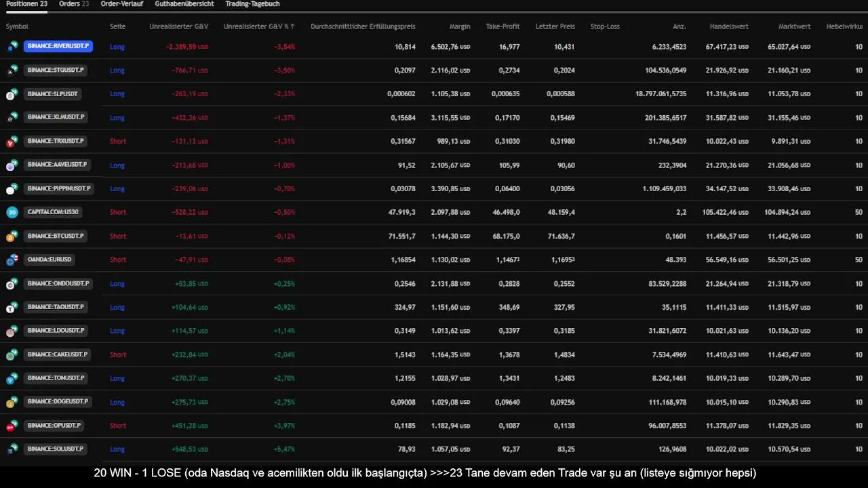Click the TONUSDT.P coin icon
868x488 pixels.
tap(12, 378)
